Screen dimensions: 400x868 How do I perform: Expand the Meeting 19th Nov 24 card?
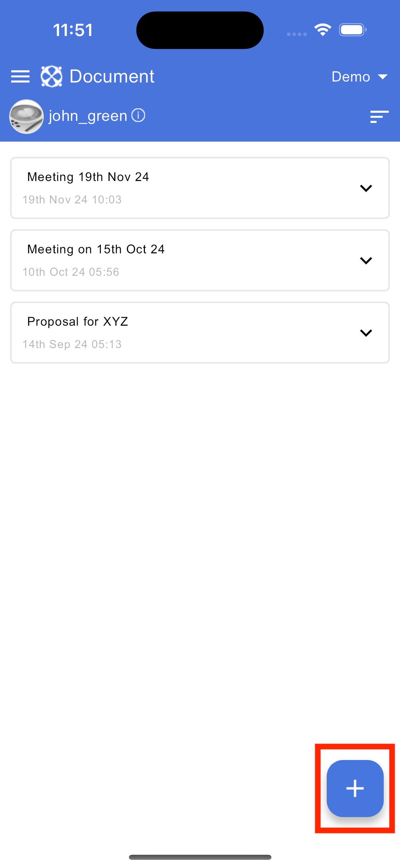[366, 188]
